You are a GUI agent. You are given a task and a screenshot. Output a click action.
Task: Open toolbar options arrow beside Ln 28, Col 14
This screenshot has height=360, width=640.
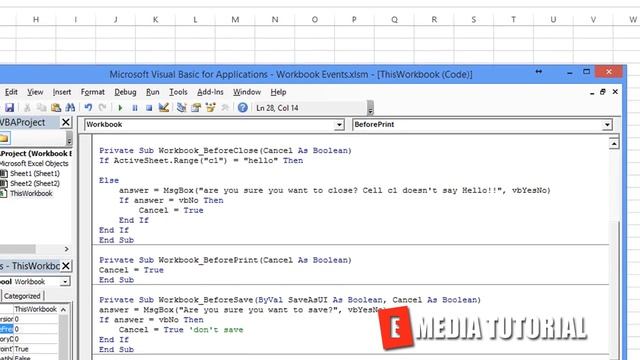pyautogui.click(x=370, y=109)
